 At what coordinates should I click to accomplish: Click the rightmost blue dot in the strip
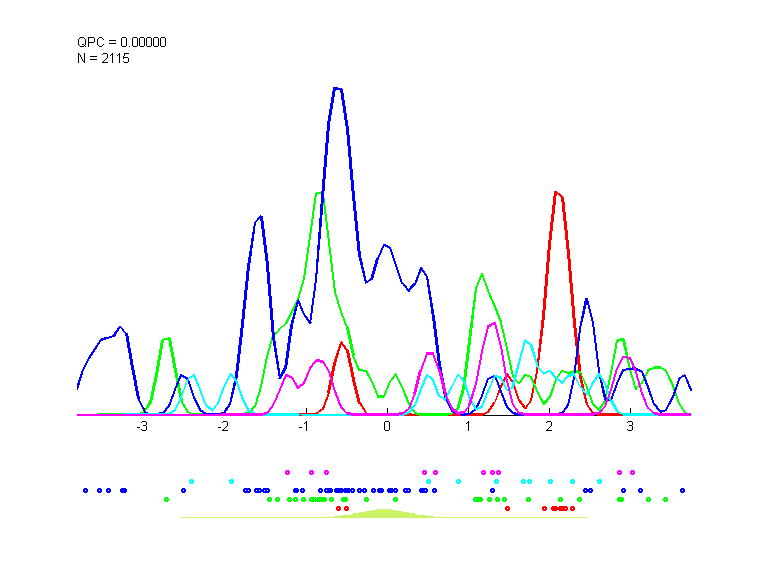pyautogui.click(x=683, y=490)
